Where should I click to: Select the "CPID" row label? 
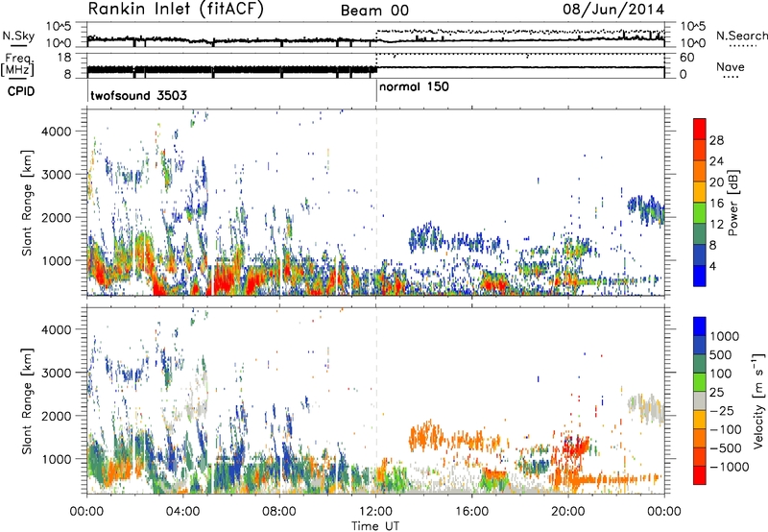[x=21, y=91]
